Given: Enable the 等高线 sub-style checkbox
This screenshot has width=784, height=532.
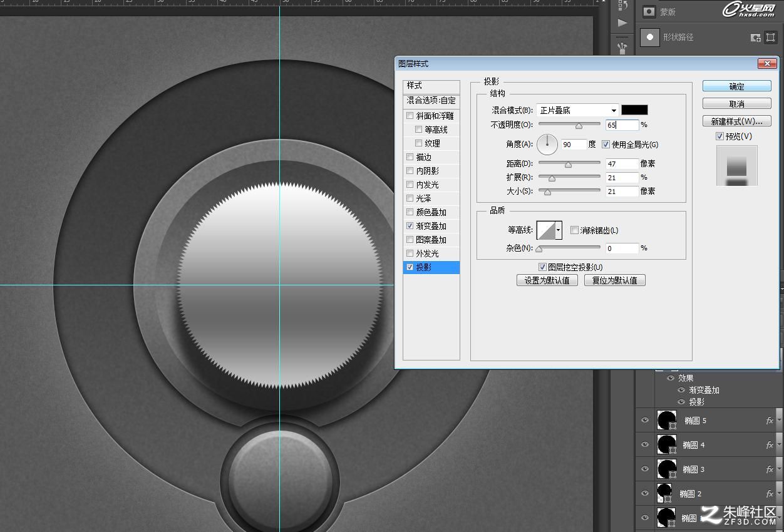Looking at the screenshot, I should tap(419, 130).
